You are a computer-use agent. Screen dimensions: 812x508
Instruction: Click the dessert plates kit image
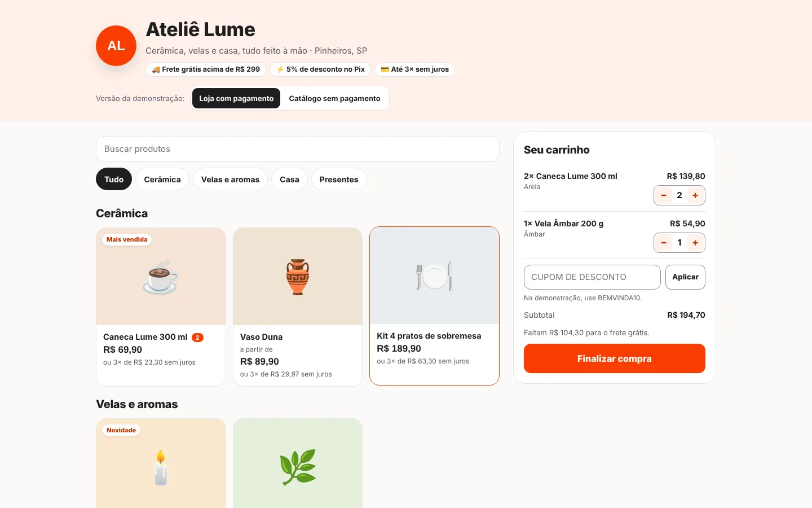pyautogui.click(x=434, y=275)
